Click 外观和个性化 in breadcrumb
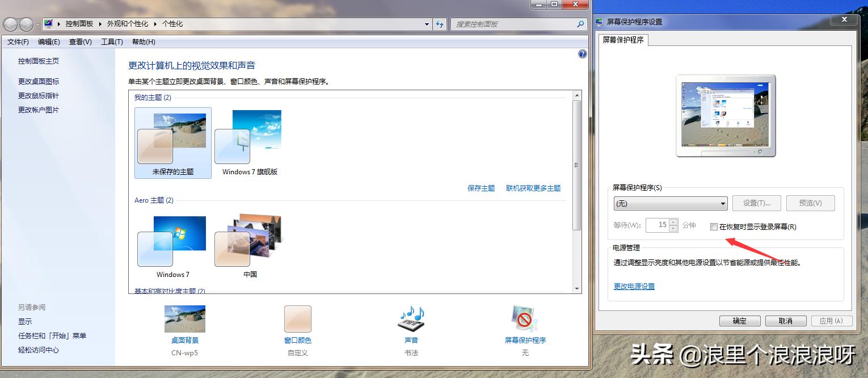This screenshot has height=378, width=868. pyautogui.click(x=128, y=24)
